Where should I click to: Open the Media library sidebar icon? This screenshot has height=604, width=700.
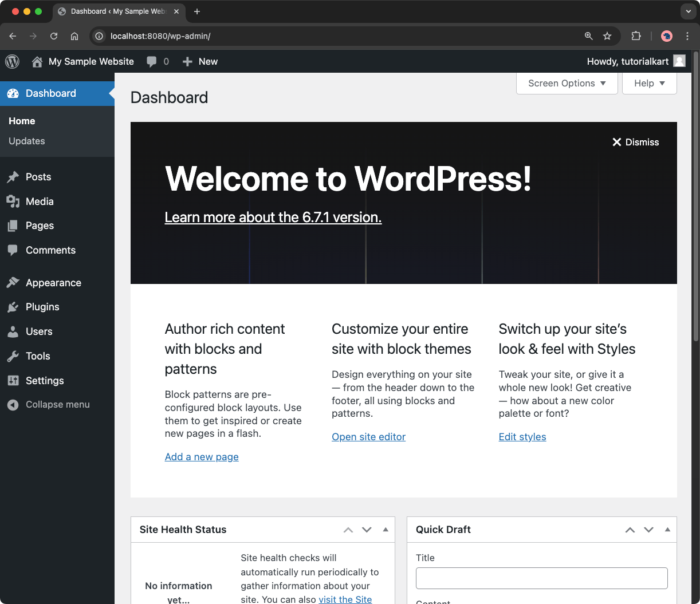(13, 201)
